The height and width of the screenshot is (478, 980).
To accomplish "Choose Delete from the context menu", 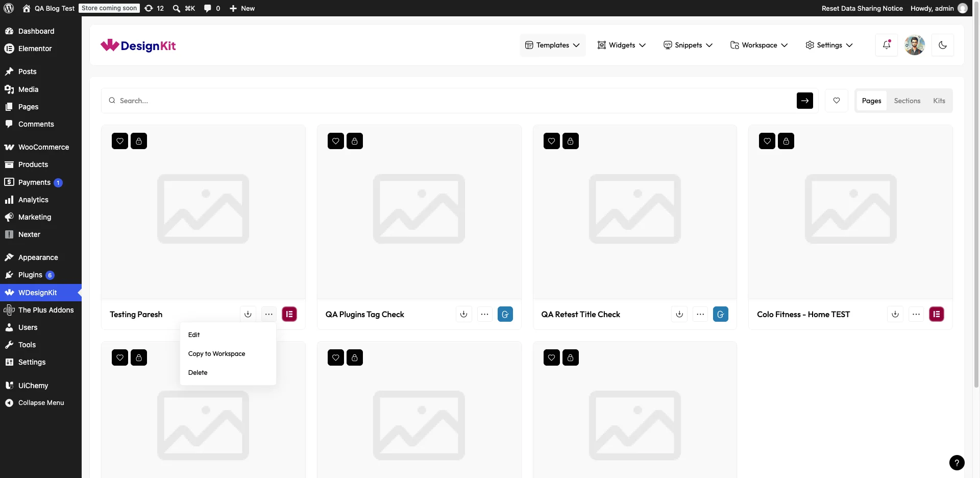I will click(228, 372).
